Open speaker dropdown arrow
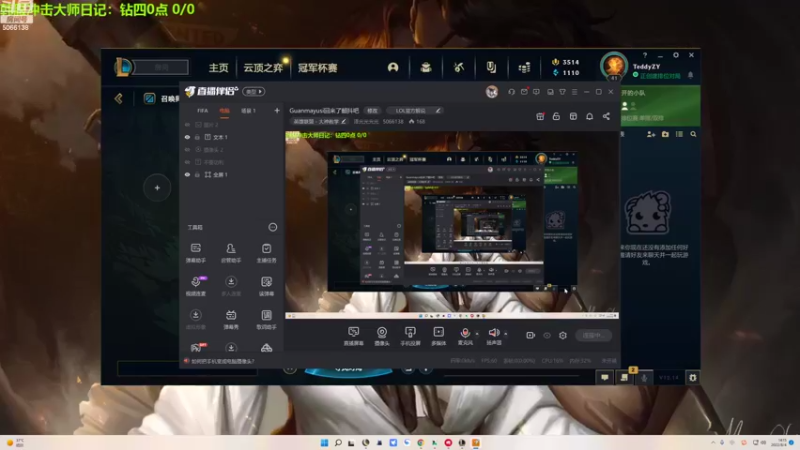 tap(506, 334)
